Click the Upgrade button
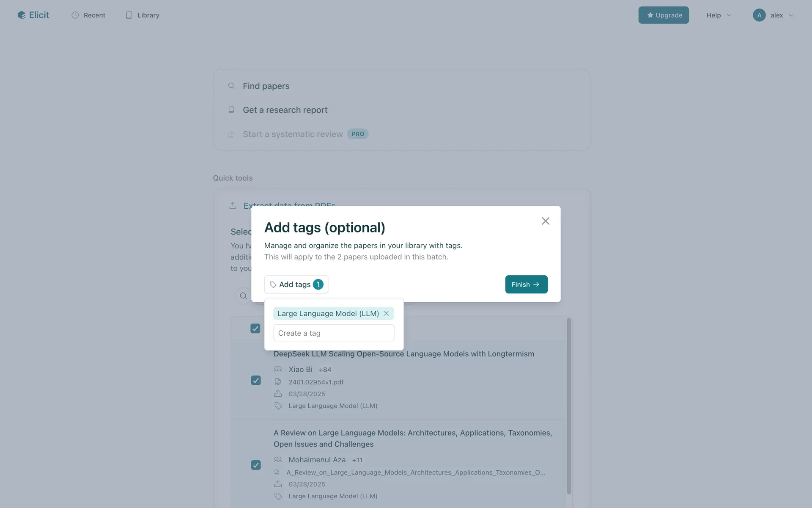This screenshot has width=812, height=508. point(663,15)
